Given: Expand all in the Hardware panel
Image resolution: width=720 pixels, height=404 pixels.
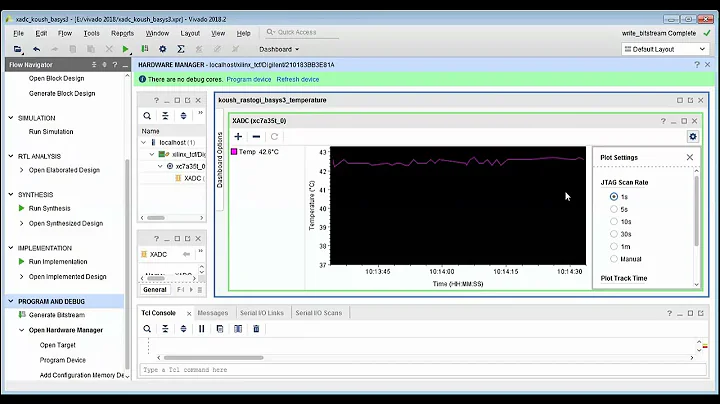Looking at the screenshot, I should click(x=183, y=116).
